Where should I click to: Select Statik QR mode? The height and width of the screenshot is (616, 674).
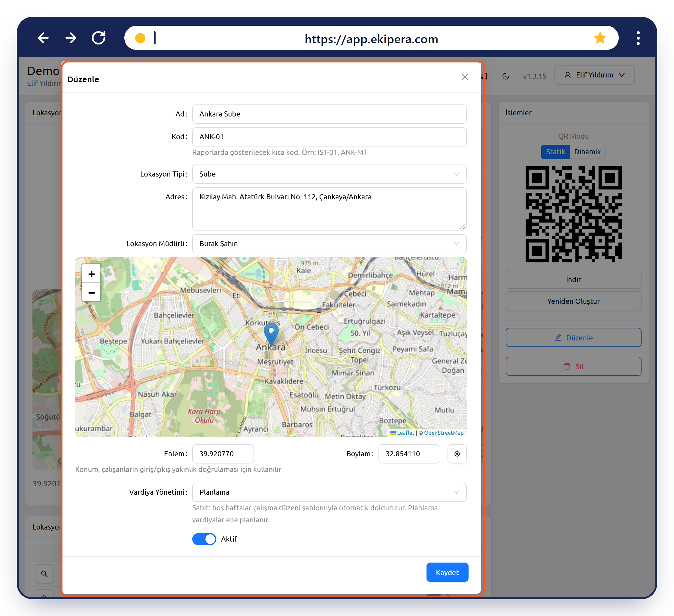click(x=555, y=152)
